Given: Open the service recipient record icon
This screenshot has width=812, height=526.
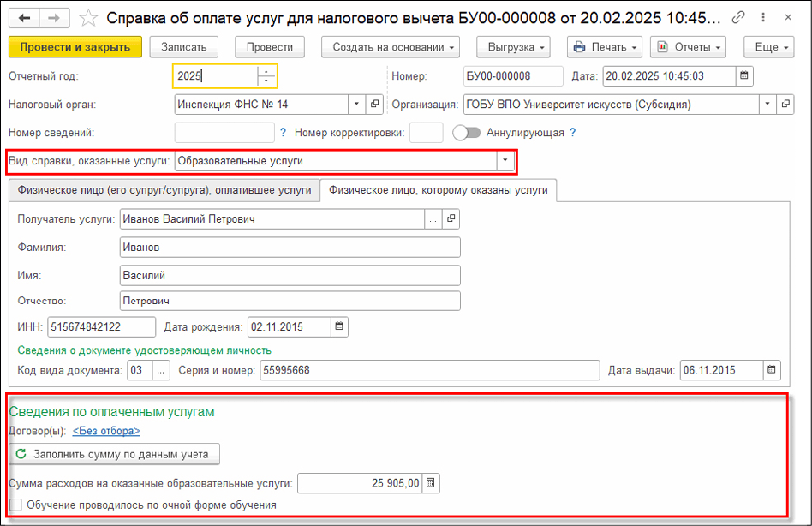Looking at the screenshot, I should [451, 219].
